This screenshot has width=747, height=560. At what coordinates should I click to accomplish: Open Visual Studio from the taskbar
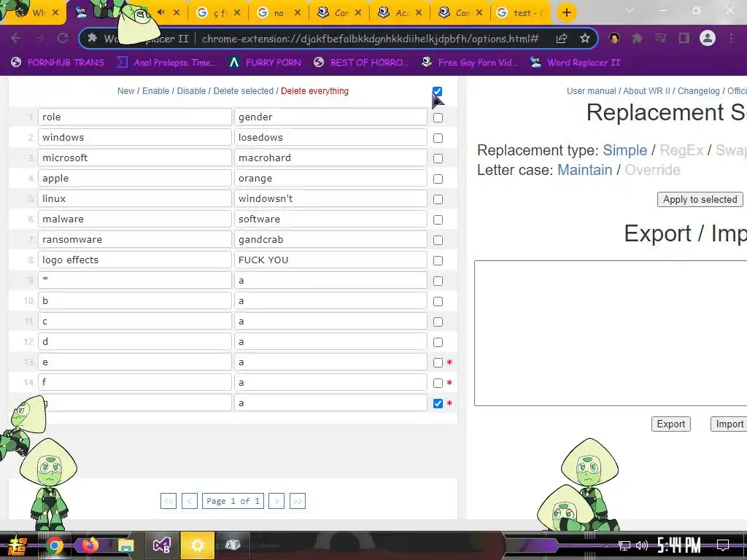(161, 545)
